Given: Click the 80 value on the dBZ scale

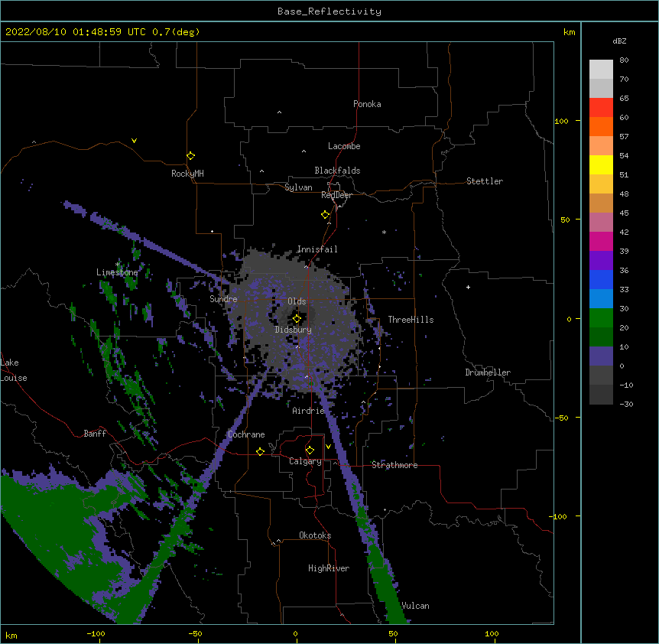Looking at the screenshot, I should pyautogui.click(x=624, y=60).
